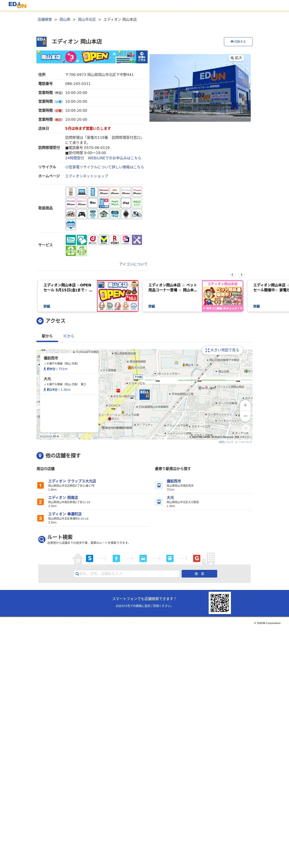
Task: Switch to the 駅から tab
Action: 47,336
